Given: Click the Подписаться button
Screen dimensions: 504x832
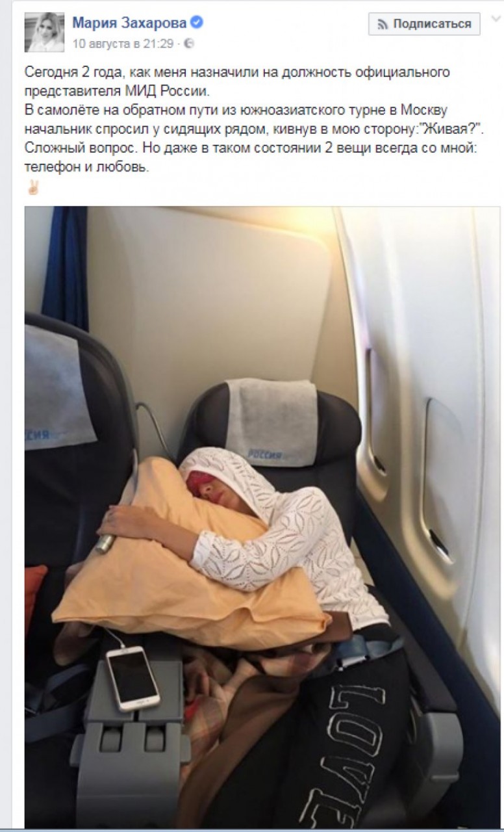Looking at the screenshot, I should 424,24.
